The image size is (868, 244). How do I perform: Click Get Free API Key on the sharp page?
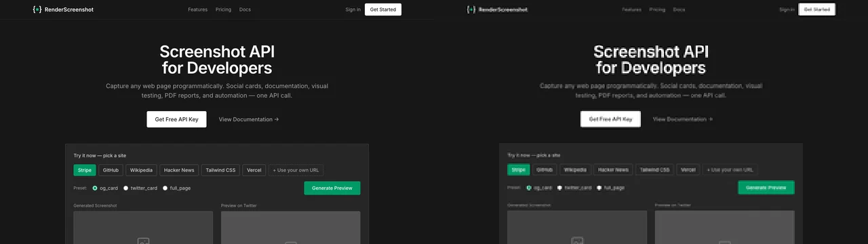[176, 119]
